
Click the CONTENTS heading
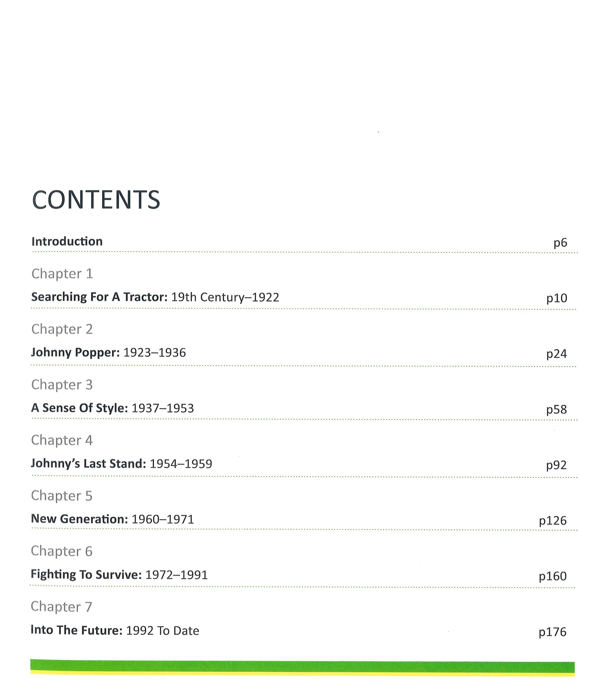point(96,200)
